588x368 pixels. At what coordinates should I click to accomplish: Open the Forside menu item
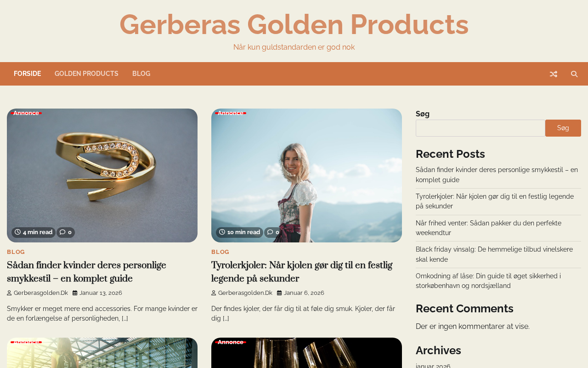[x=27, y=74]
